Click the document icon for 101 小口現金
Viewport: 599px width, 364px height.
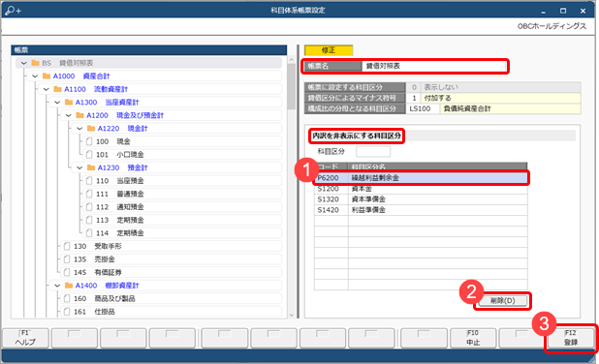pos(89,155)
